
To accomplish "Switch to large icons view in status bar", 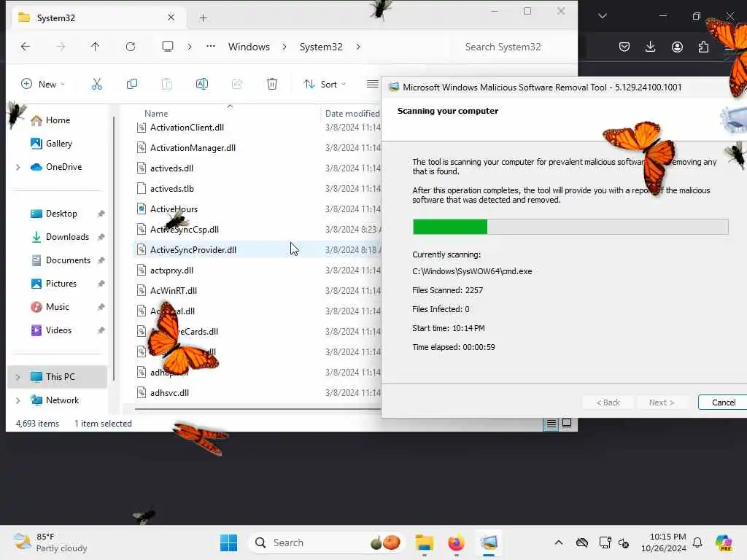I will [567, 424].
